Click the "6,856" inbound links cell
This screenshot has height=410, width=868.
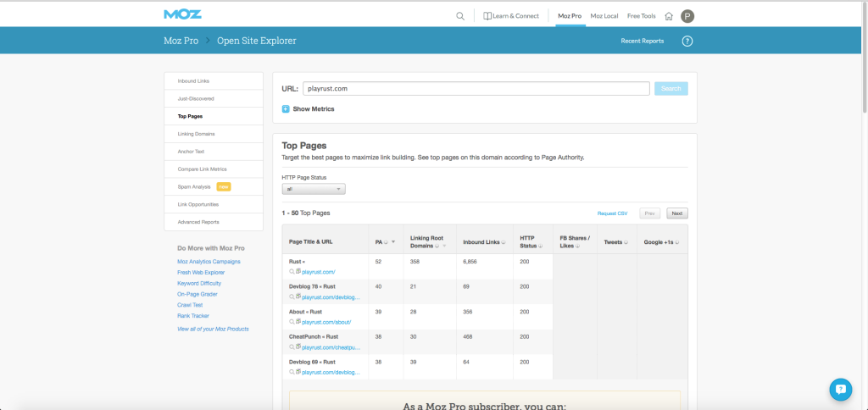coord(470,261)
